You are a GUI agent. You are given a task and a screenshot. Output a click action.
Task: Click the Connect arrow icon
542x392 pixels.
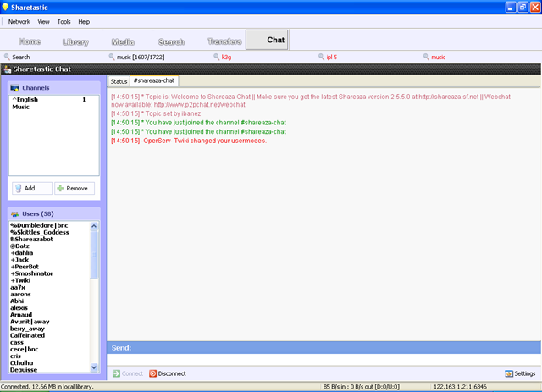click(116, 373)
